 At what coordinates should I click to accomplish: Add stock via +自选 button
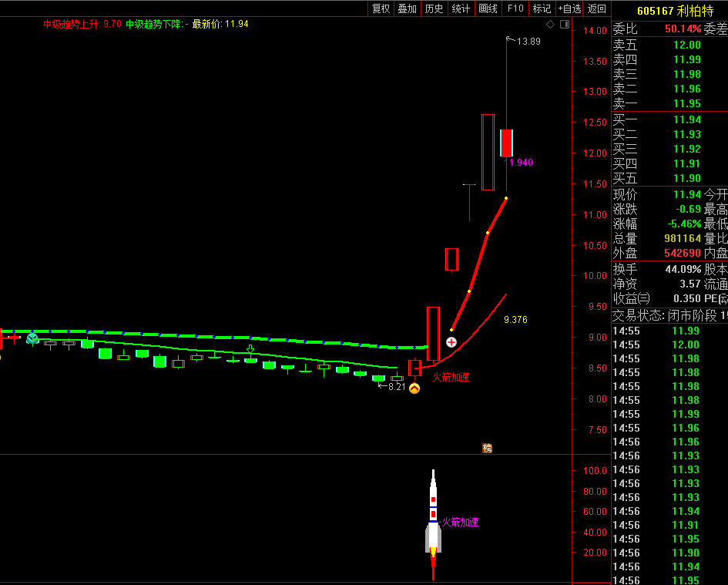[x=569, y=8]
